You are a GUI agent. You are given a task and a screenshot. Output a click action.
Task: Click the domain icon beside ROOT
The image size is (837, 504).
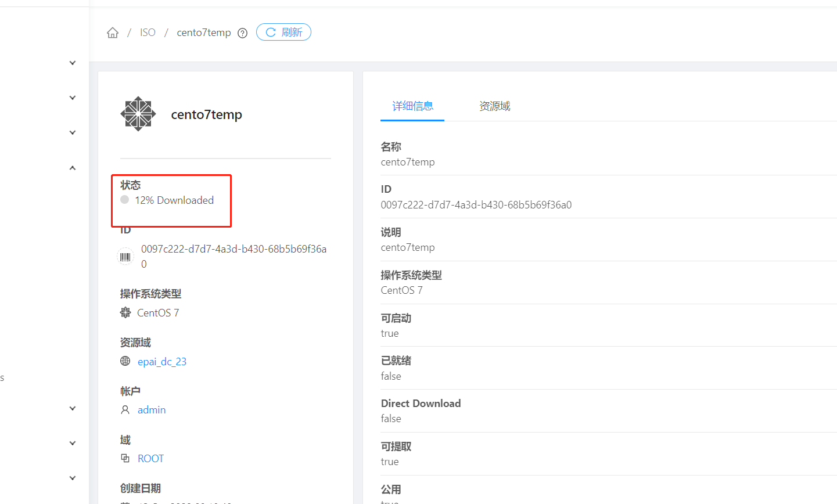click(x=125, y=458)
